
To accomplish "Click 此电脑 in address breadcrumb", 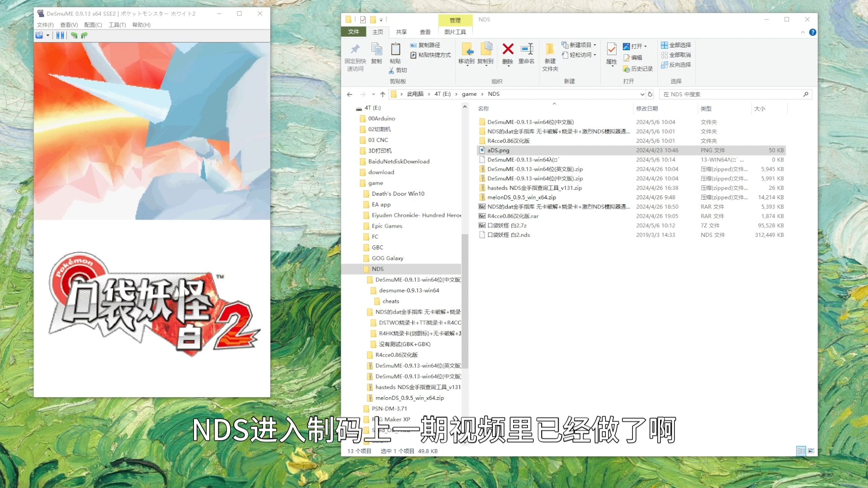I will point(415,94).
